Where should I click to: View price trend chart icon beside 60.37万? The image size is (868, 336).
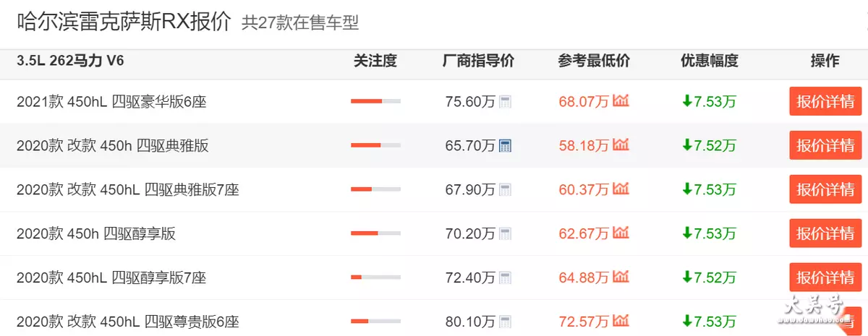(x=621, y=189)
